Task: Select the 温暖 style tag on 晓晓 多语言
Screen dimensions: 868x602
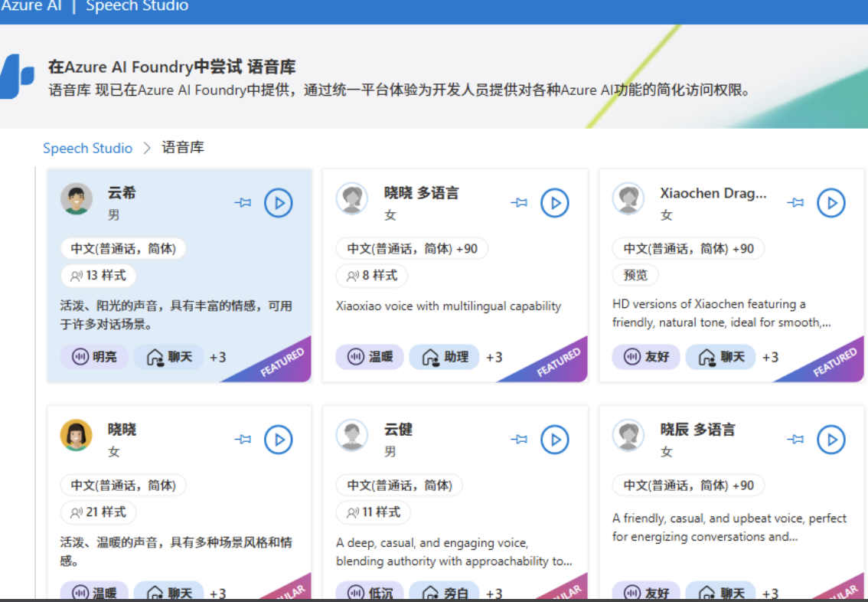Action: click(370, 357)
